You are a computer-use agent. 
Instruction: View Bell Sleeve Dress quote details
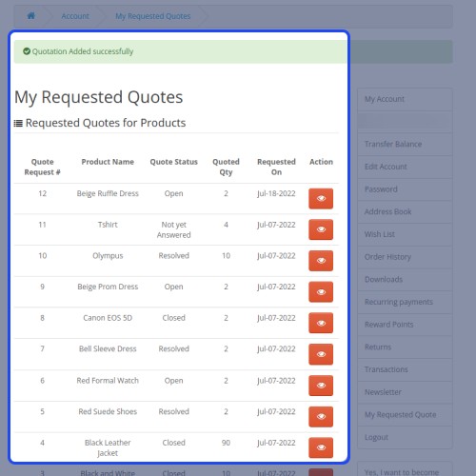pos(321,354)
